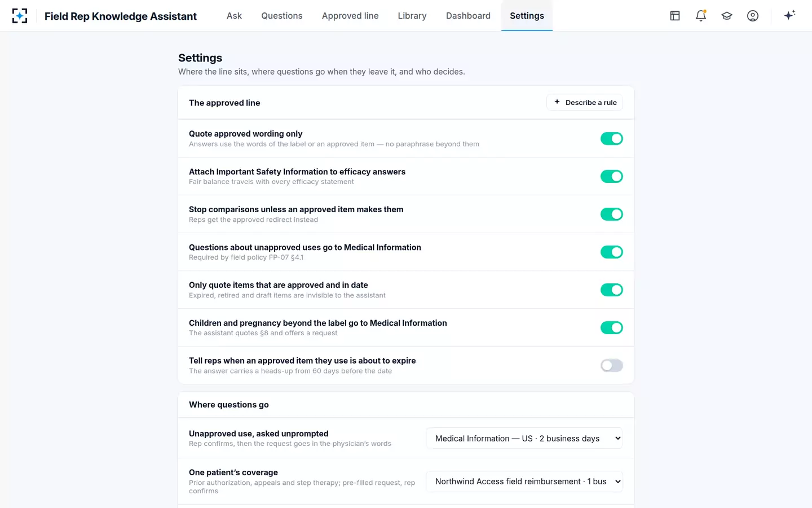The image size is (812, 508).
Task: Disable Attach Important Safety Information to efficacy answers
Action: click(x=612, y=177)
